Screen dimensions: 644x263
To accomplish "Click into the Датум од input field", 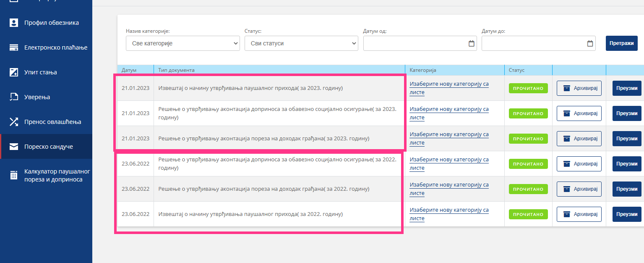I will 415,43.
